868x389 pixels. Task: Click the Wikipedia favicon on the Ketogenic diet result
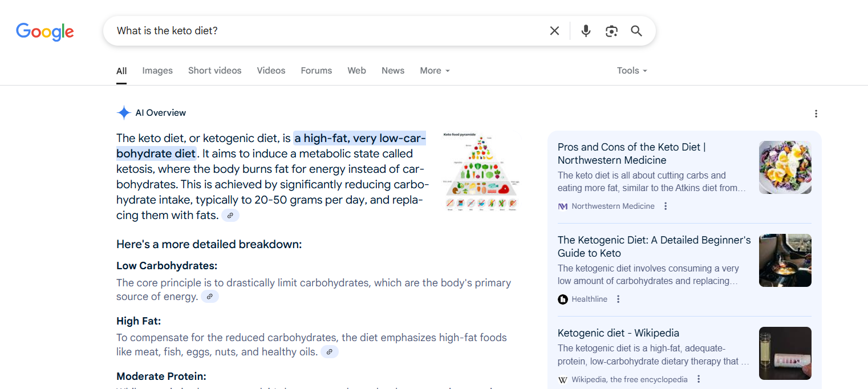point(562,379)
